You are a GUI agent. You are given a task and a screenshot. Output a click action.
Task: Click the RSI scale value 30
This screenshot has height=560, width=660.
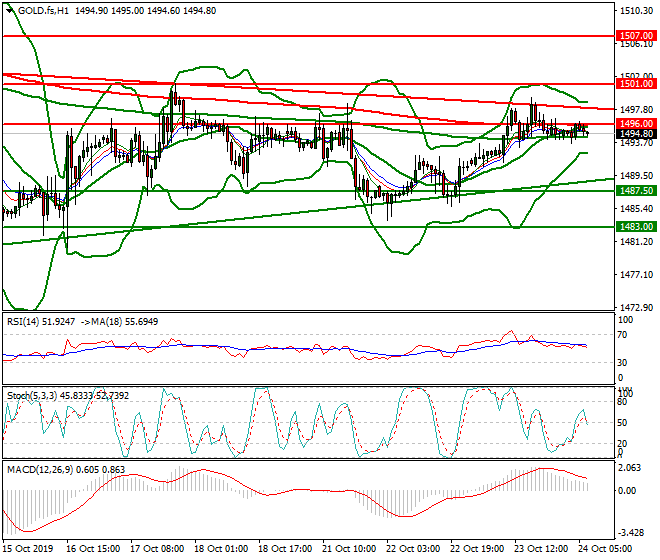pyautogui.click(x=622, y=363)
